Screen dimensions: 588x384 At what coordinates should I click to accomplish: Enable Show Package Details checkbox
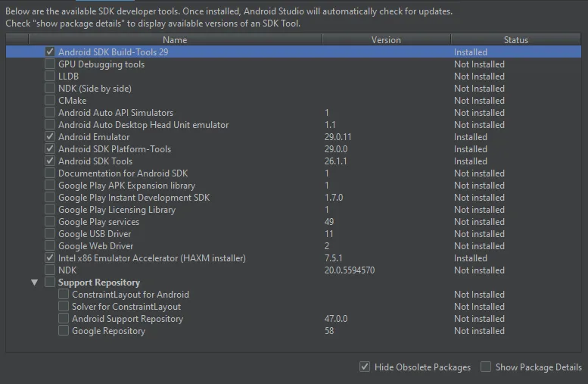coord(486,367)
